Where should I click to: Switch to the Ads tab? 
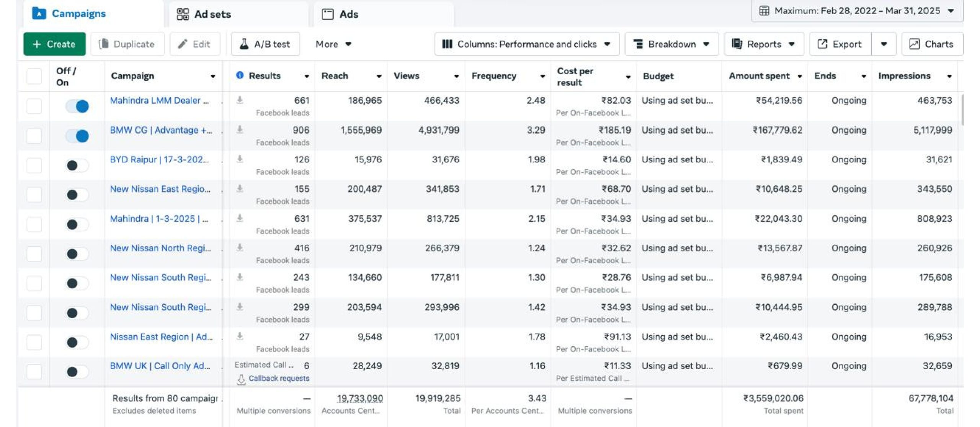383,14
